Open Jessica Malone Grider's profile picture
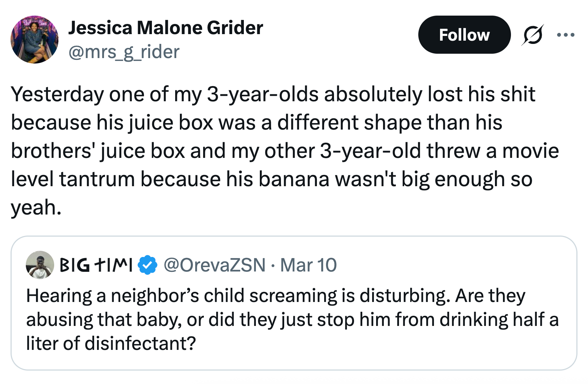The image size is (588, 384). click(35, 40)
